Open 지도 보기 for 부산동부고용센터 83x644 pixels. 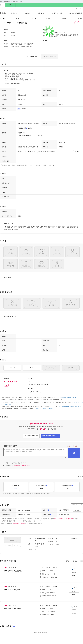77,510
